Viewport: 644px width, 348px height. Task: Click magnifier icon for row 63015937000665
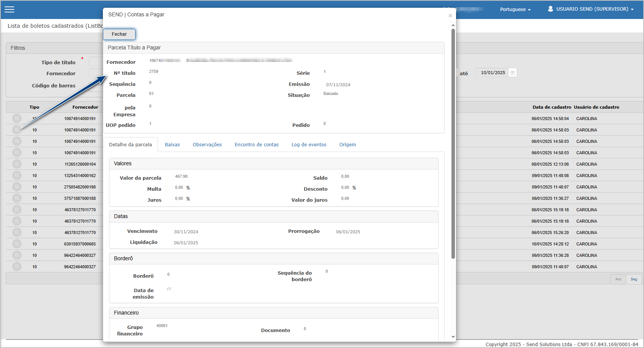pyautogui.click(x=17, y=244)
